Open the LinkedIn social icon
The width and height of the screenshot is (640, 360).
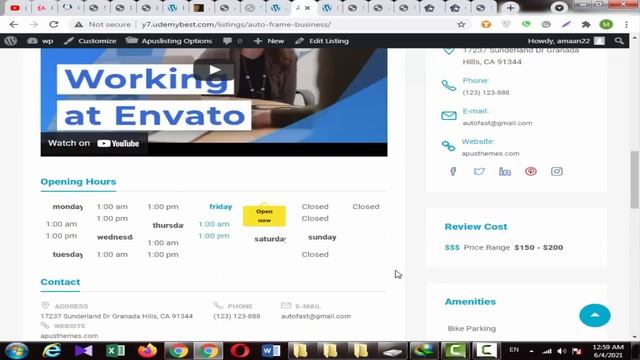pos(505,171)
